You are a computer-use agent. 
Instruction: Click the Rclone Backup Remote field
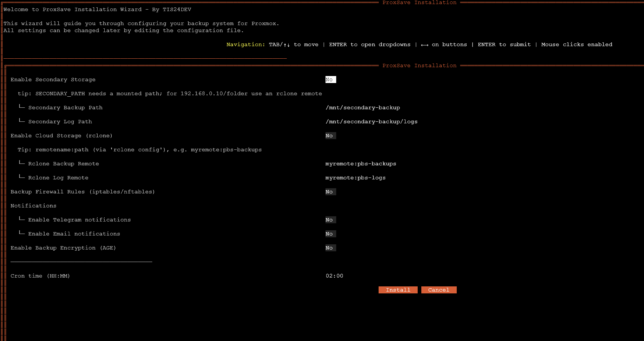point(361,163)
